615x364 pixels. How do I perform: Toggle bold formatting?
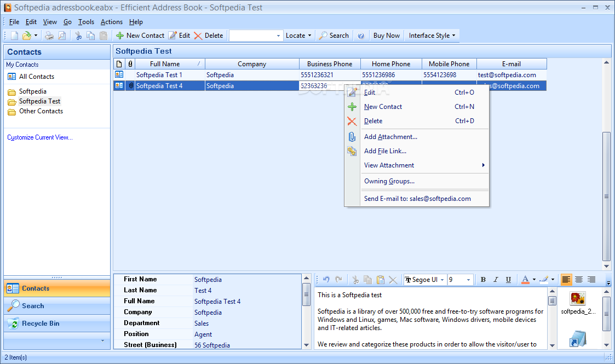pos(483,279)
